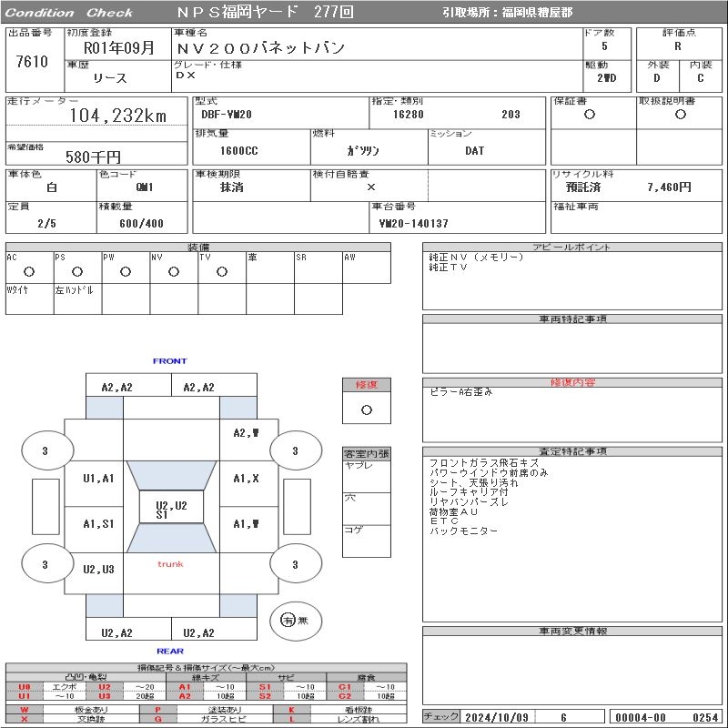The height and width of the screenshot is (728, 728).
Task: Toggle the 保証書 warranty circle mark
Action: coord(590,115)
